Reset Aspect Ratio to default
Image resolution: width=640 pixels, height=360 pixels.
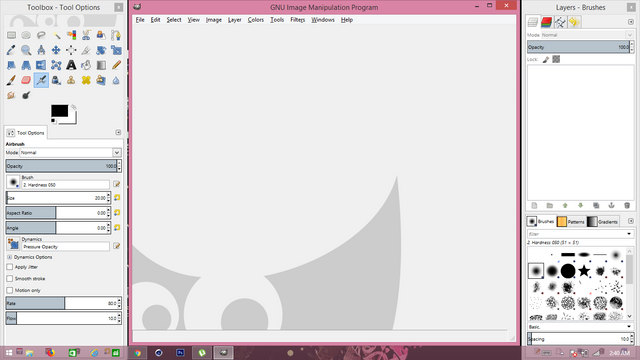tap(117, 213)
